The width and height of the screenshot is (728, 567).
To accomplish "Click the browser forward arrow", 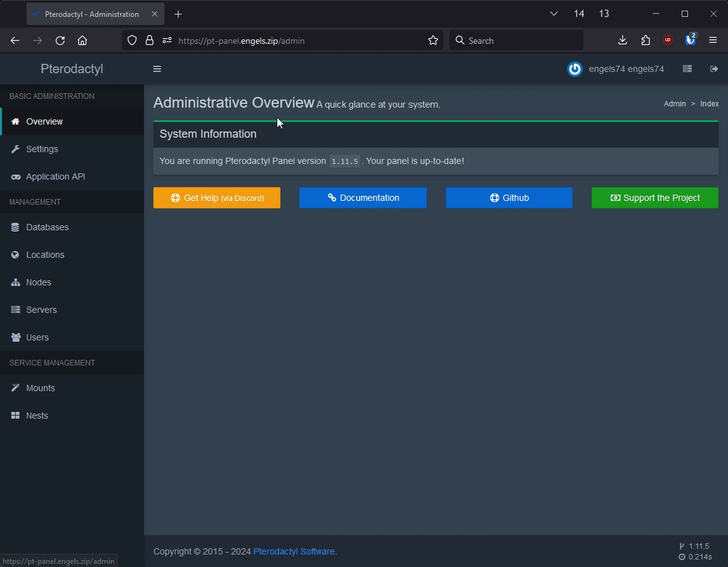I will (x=38, y=41).
